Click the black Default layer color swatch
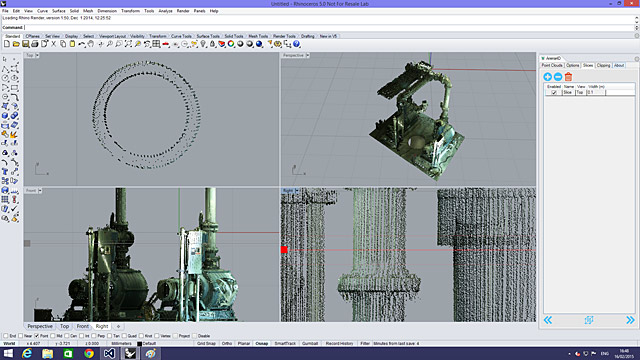The width and height of the screenshot is (640, 360). pos(139,344)
